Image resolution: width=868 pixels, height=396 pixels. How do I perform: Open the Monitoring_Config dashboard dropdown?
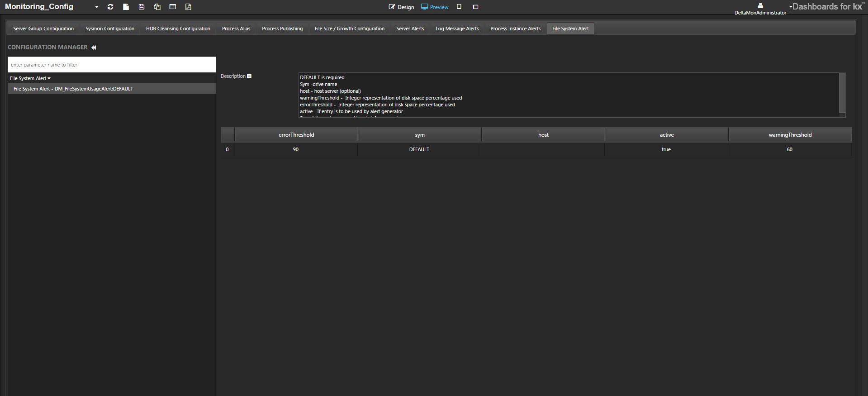pos(97,7)
